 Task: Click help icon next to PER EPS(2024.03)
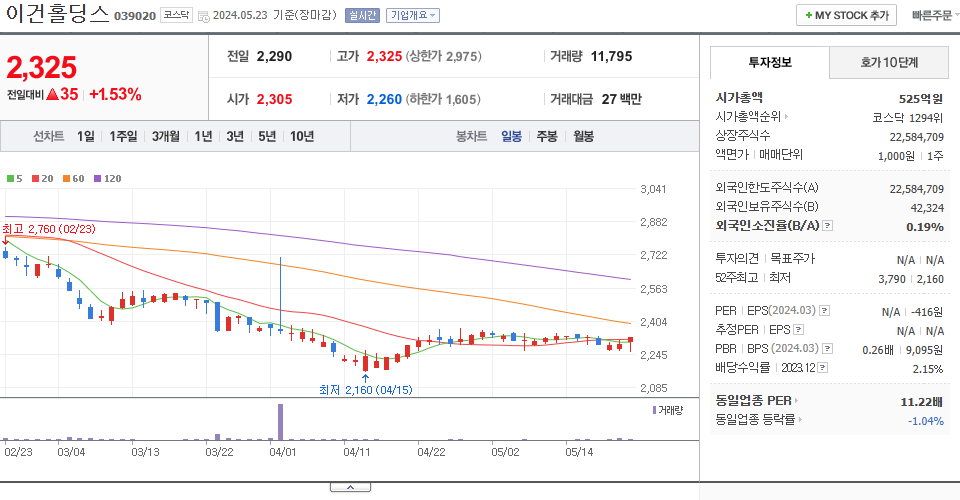(x=825, y=311)
